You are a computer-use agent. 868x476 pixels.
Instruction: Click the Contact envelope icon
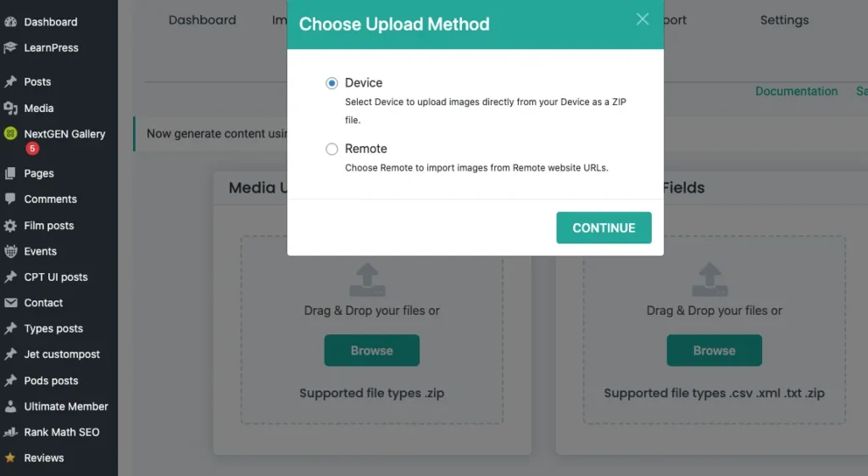pyautogui.click(x=10, y=303)
